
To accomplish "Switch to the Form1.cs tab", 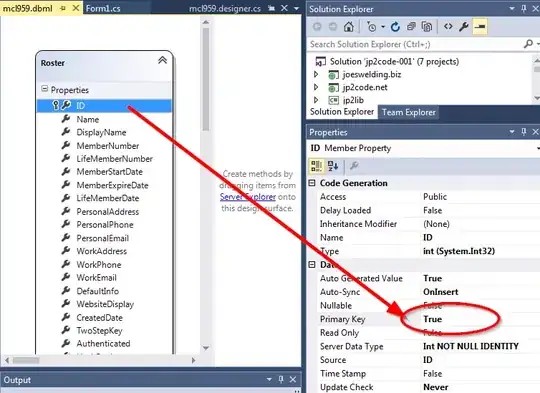I will (x=103, y=8).
